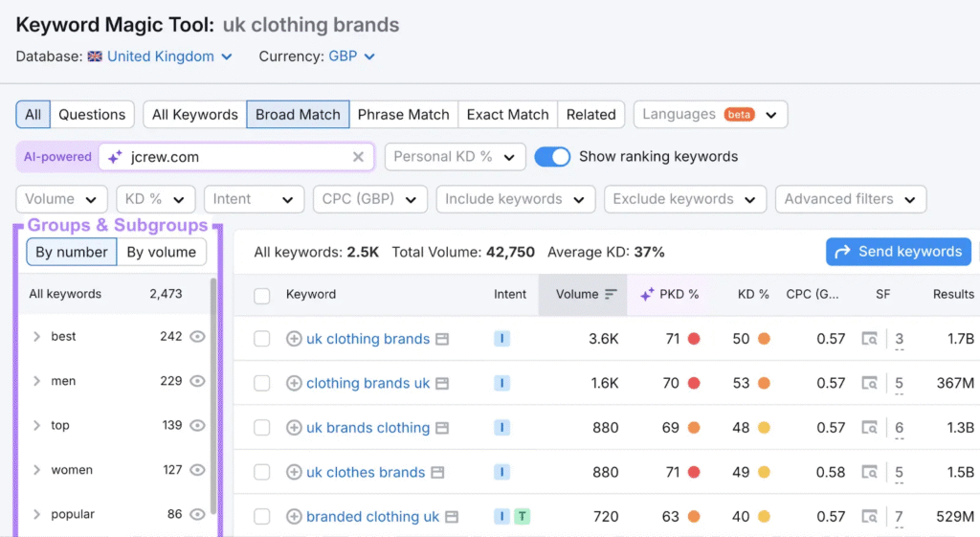Hide the 'best' group with eye icon
Screen dimensions: 980x537
(x=197, y=336)
